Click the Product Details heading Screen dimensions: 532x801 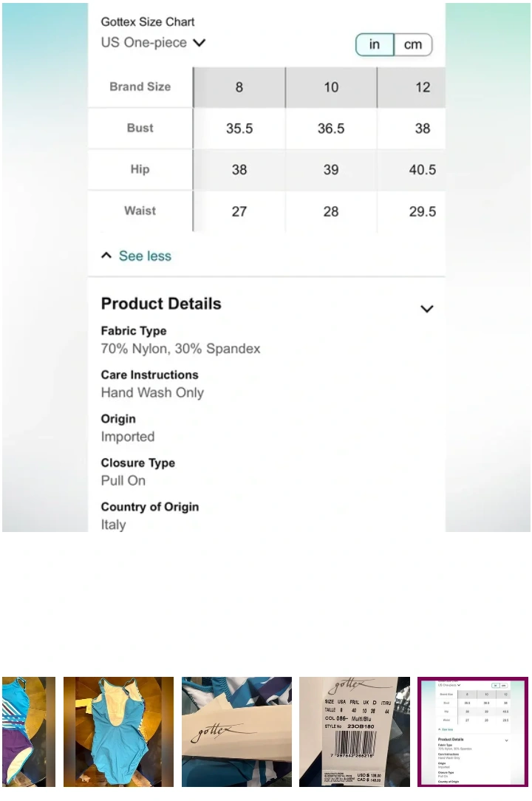161,304
